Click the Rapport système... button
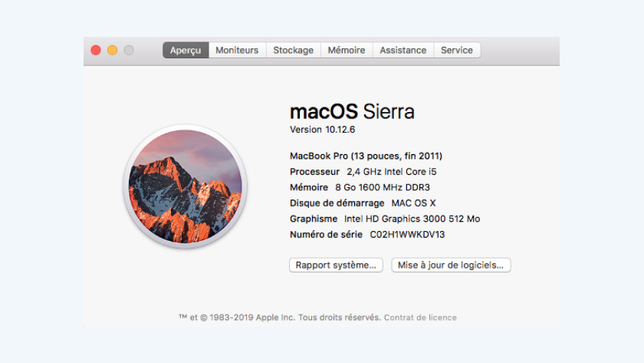This screenshot has width=644, height=363. (336, 266)
